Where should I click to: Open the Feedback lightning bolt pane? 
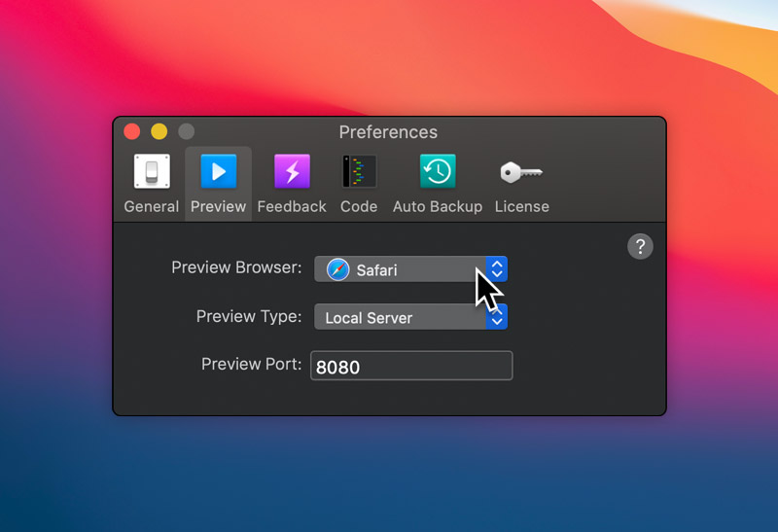click(292, 184)
